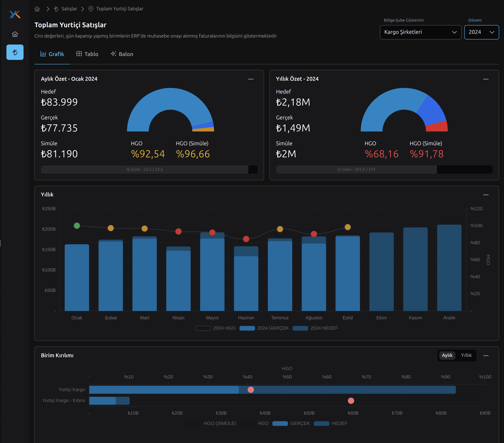Switch to the Balon tab
The width and height of the screenshot is (504, 443).
point(122,54)
